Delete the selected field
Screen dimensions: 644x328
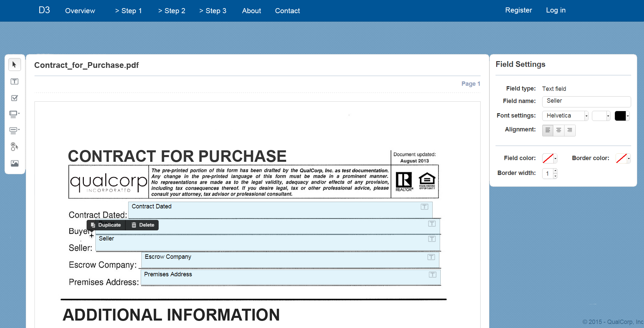[x=142, y=225]
